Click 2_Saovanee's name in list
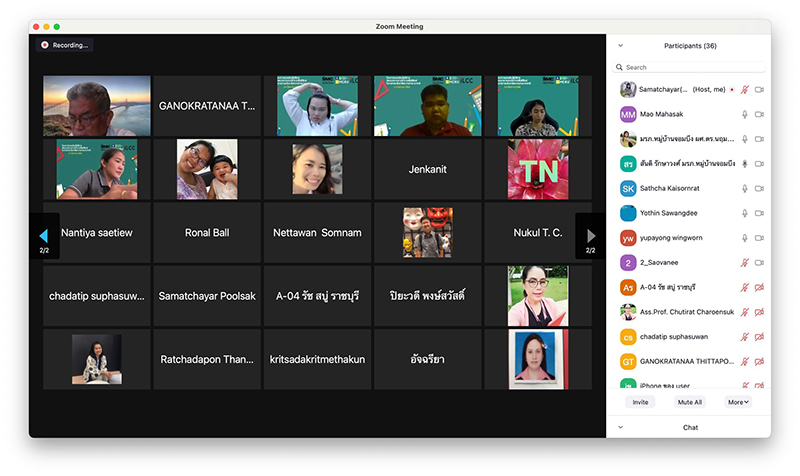 click(659, 263)
